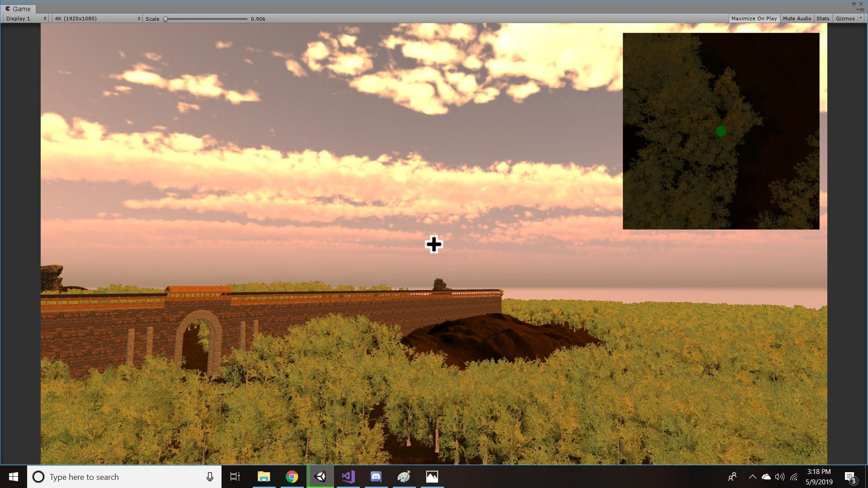Open the People tray icon

pos(732,477)
